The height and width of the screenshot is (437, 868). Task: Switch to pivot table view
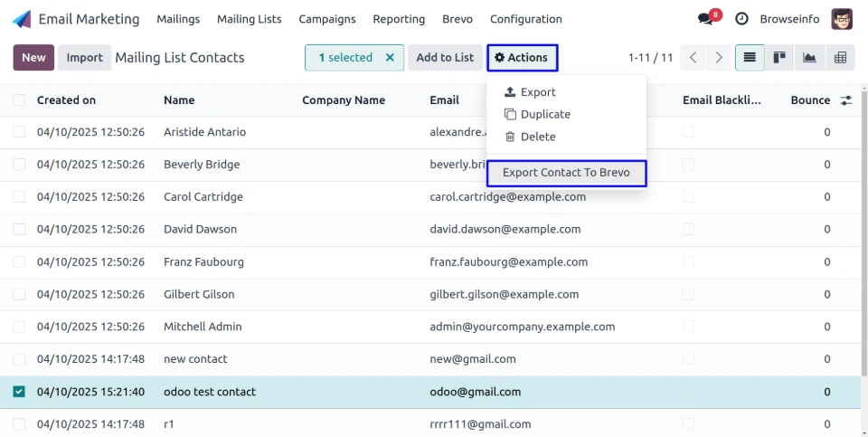[x=840, y=58]
